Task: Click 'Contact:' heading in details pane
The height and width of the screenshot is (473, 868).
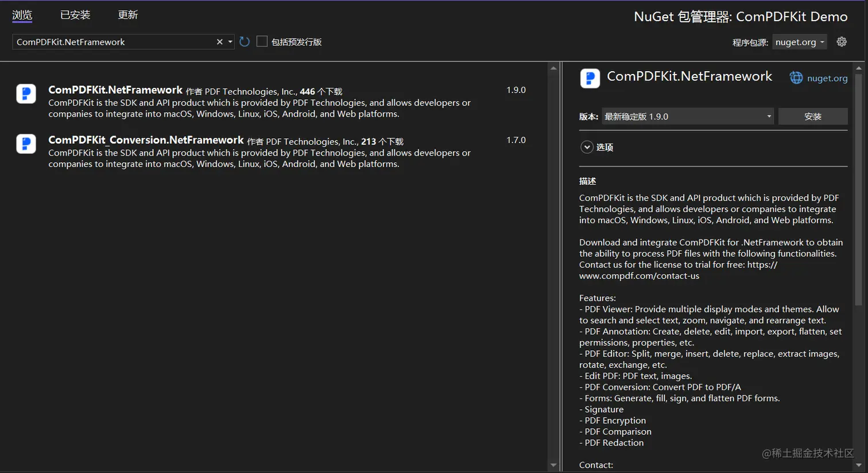Action: tap(596, 465)
